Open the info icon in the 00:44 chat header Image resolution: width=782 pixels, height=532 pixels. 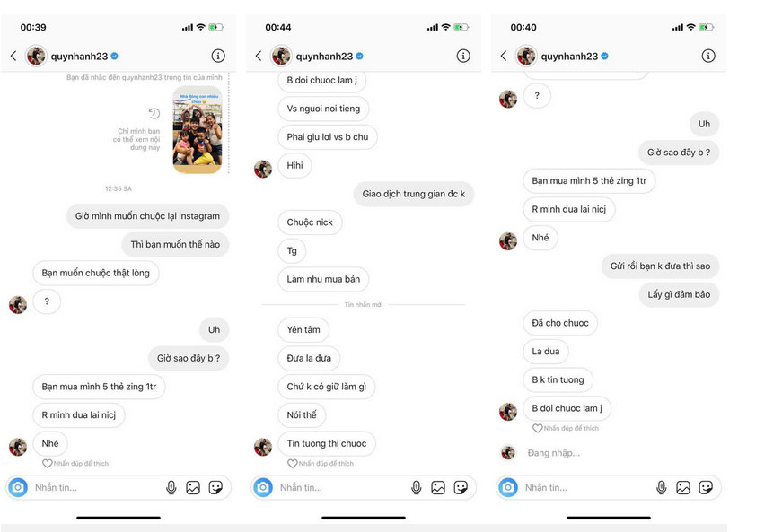[x=463, y=56]
